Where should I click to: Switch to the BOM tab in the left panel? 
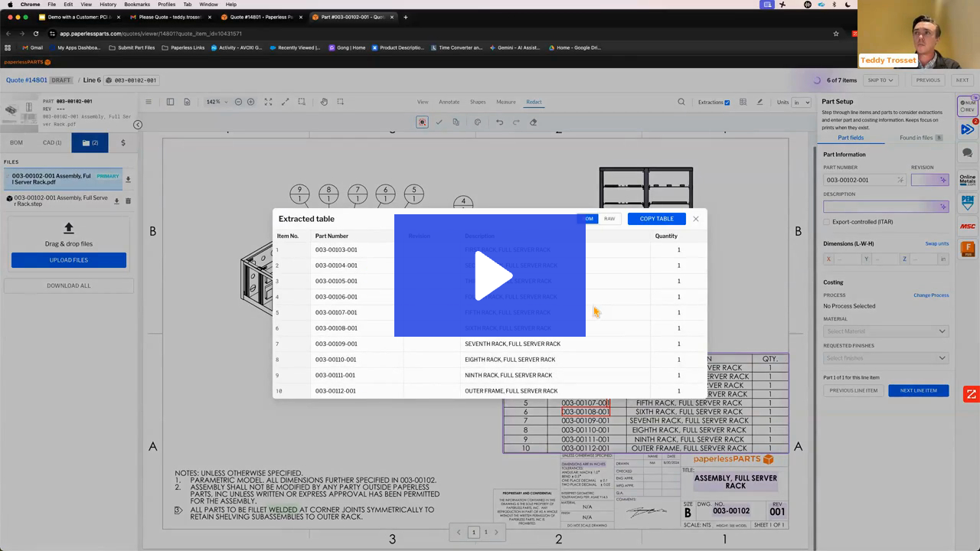(x=16, y=142)
